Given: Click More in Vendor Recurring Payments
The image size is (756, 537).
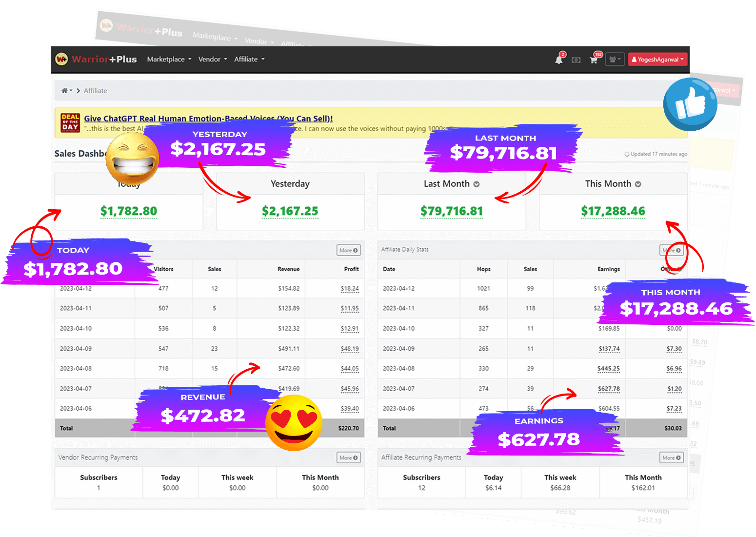Looking at the screenshot, I should pyautogui.click(x=348, y=457).
